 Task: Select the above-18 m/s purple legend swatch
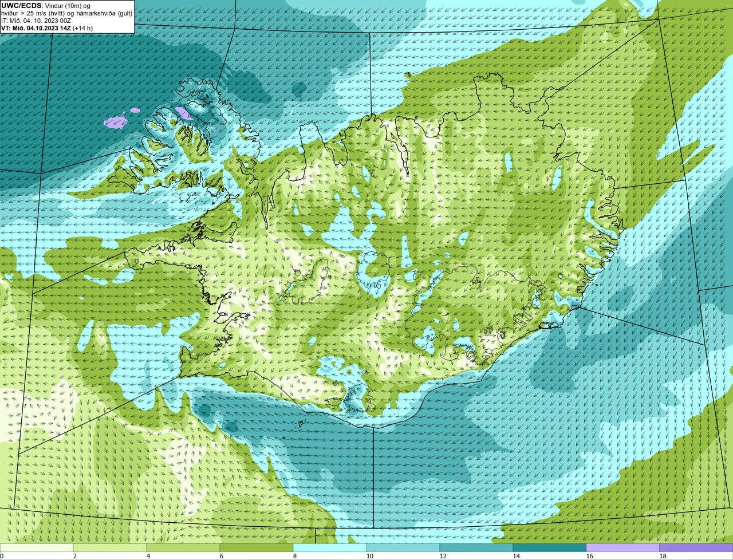pyautogui.click(x=696, y=547)
